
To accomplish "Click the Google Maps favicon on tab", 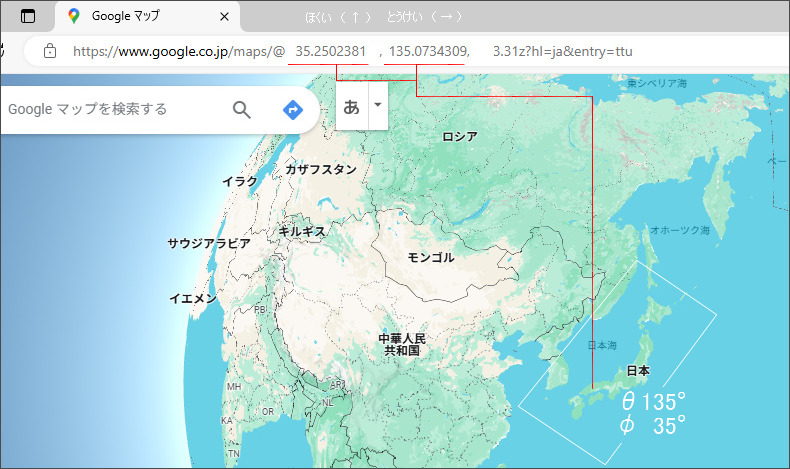I will tap(74, 17).
